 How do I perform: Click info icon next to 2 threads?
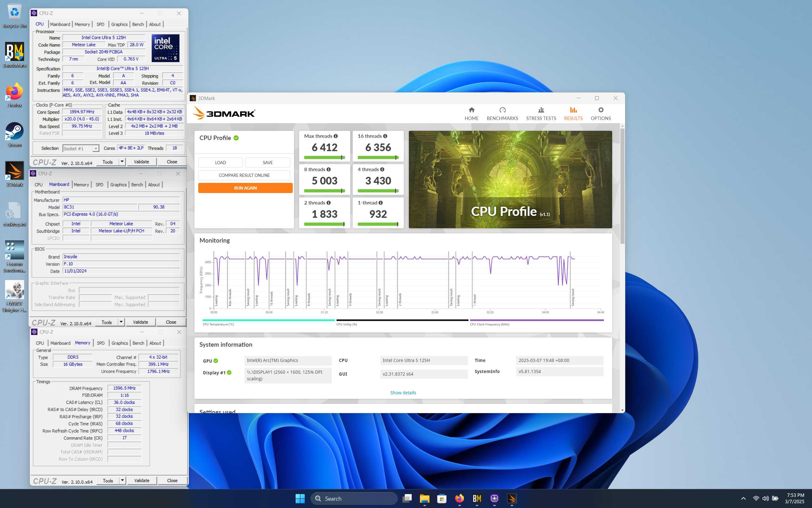click(329, 203)
